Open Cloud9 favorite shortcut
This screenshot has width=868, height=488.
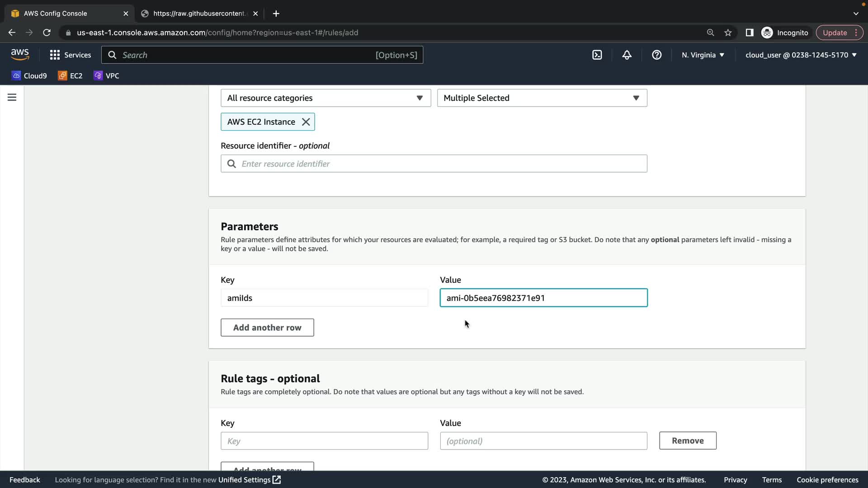29,76
